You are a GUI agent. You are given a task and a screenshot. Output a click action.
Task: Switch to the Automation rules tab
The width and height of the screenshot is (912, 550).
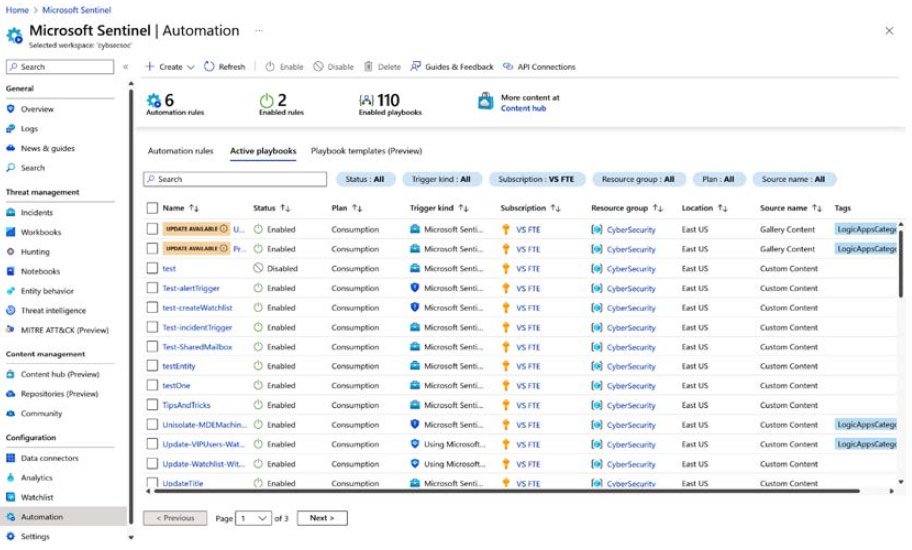click(x=180, y=151)
